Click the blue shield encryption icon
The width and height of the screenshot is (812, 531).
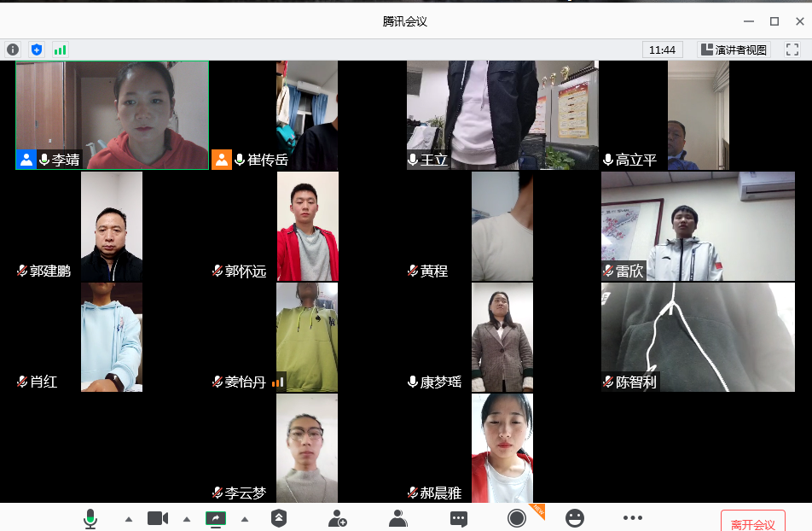[37, 50]
